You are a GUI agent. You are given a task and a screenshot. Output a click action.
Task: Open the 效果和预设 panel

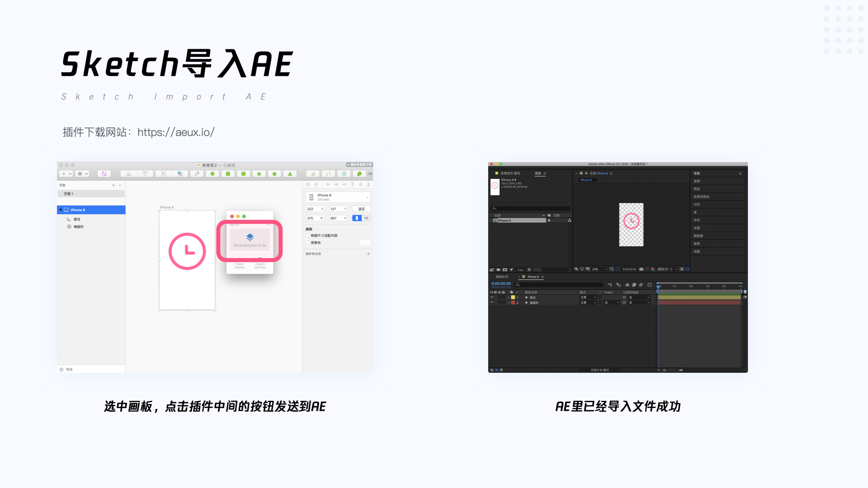coord(702,197)
